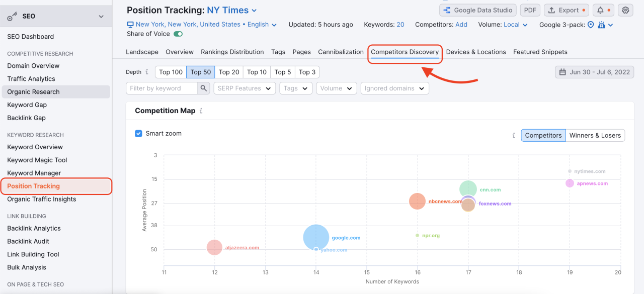644x294 pixels.
Task: Click the Google 3-pack location pin icon
Action: coord(591,25)
